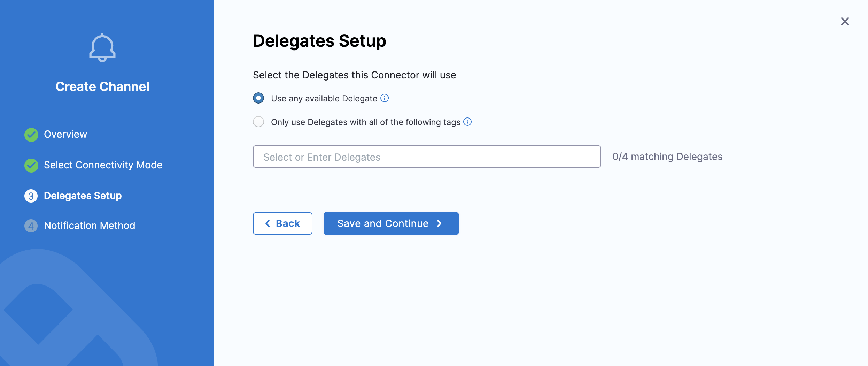Open the Select or Enter Delegates dropdown
The height and width of the screenshot is (366, 868).
click(426, 157)
